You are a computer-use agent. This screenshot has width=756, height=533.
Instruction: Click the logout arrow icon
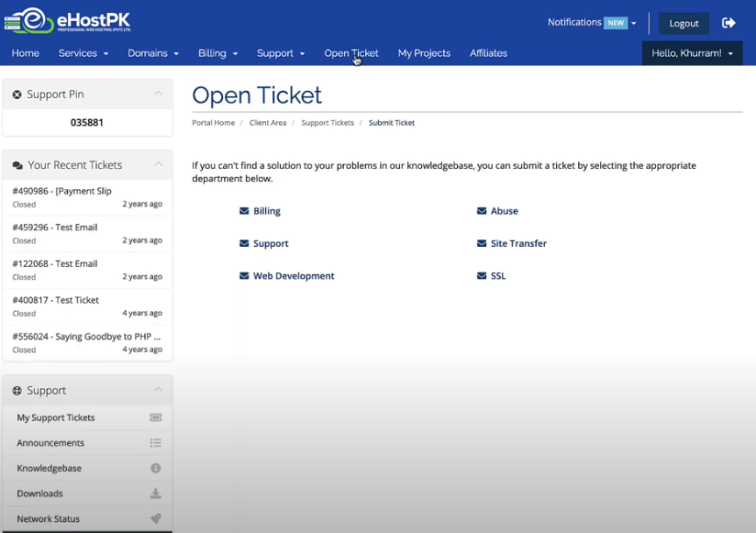pyautogui.click(x=728, y=23)
